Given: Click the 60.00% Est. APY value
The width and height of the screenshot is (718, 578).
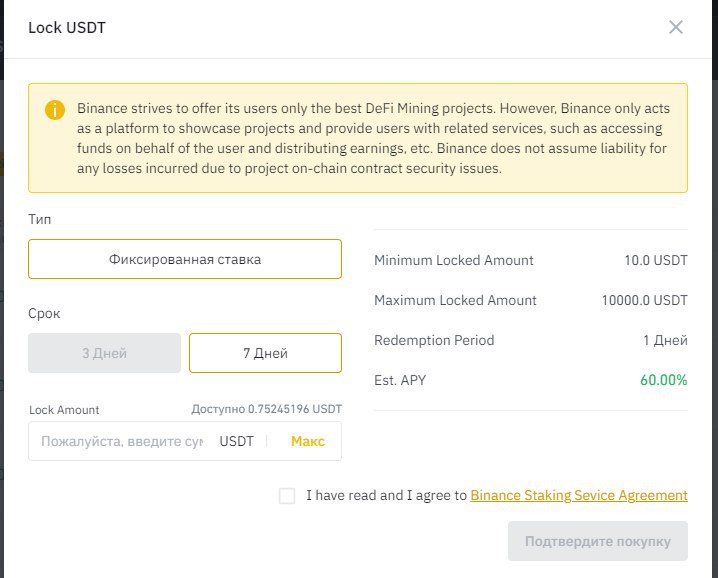Looking at the screenshot, I should coord(664,380).
